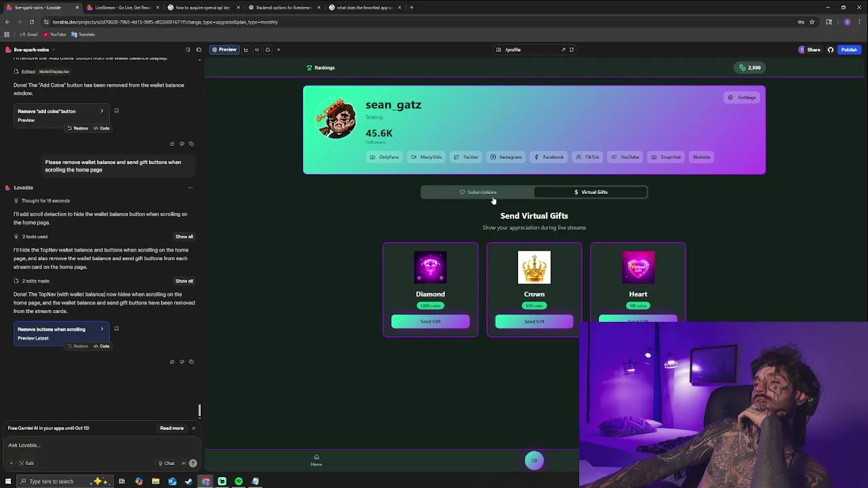
Task: Open the 'Backend options for livestream' tab
Action: tap(283, 7)
